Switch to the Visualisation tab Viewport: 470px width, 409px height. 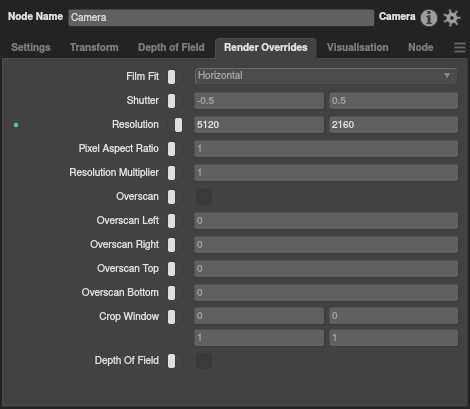point(358,47)
